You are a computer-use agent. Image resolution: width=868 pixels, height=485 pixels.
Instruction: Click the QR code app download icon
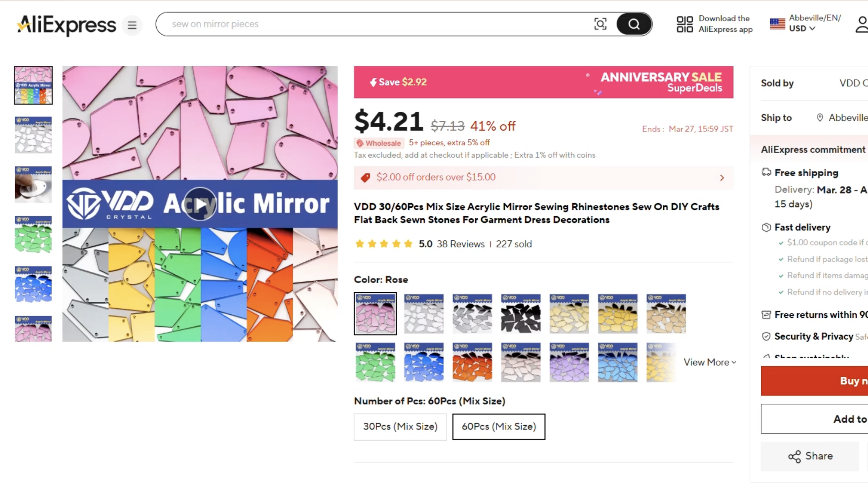pos(685,24)
